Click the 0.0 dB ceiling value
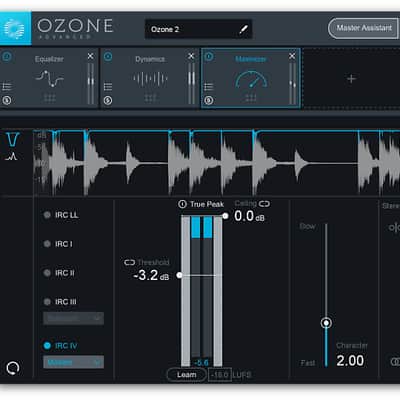Image resolution: width=400 pixels, height=400 pixels. [249, 217]
